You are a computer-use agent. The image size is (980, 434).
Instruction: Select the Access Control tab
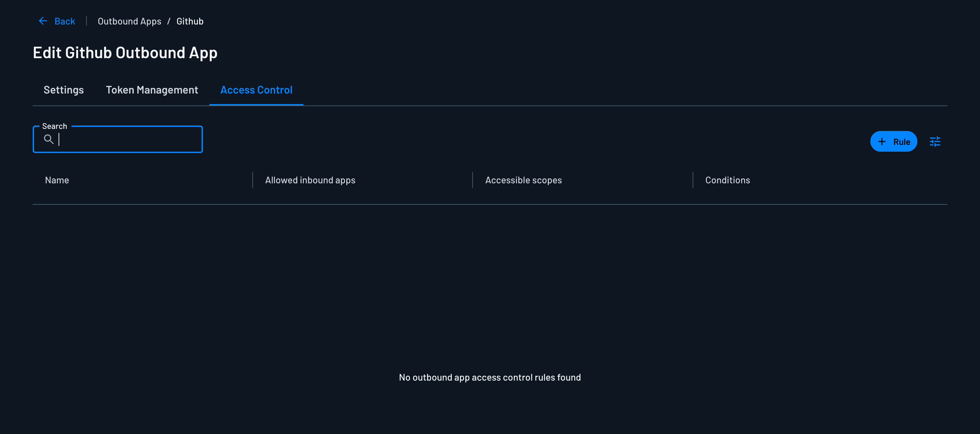pos(256,90)
